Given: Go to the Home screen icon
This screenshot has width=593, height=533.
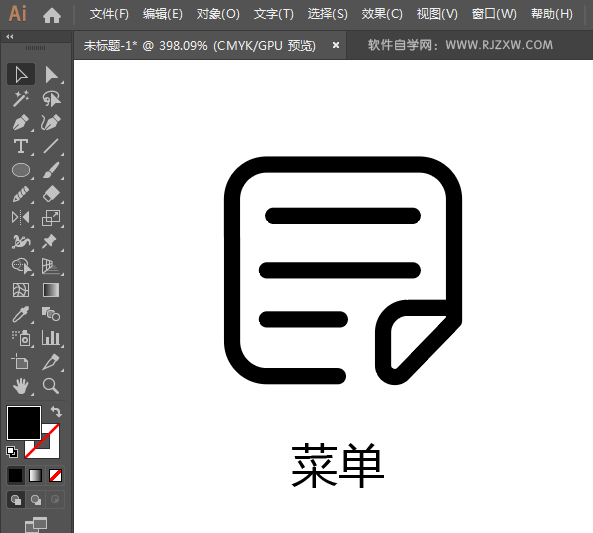Looking at the screenshot, I should (52, 15).
